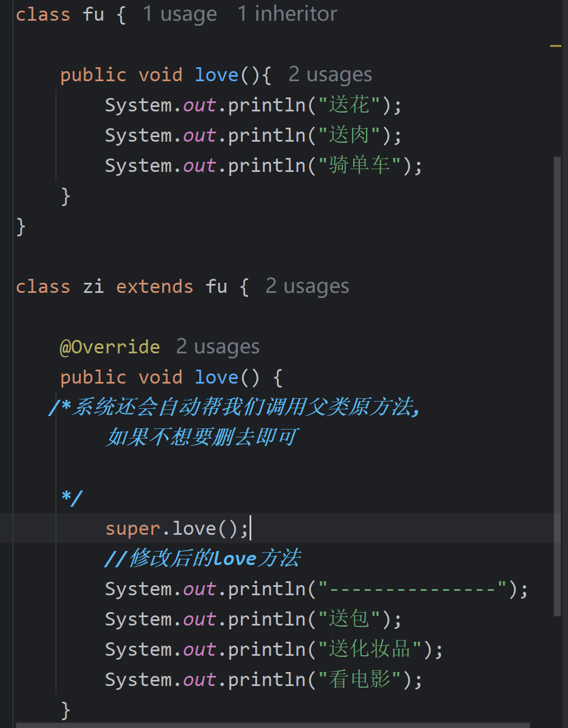Click "2 usages" hint on class zi line
The image size is (568, 728).
click(x=307, y=286)
